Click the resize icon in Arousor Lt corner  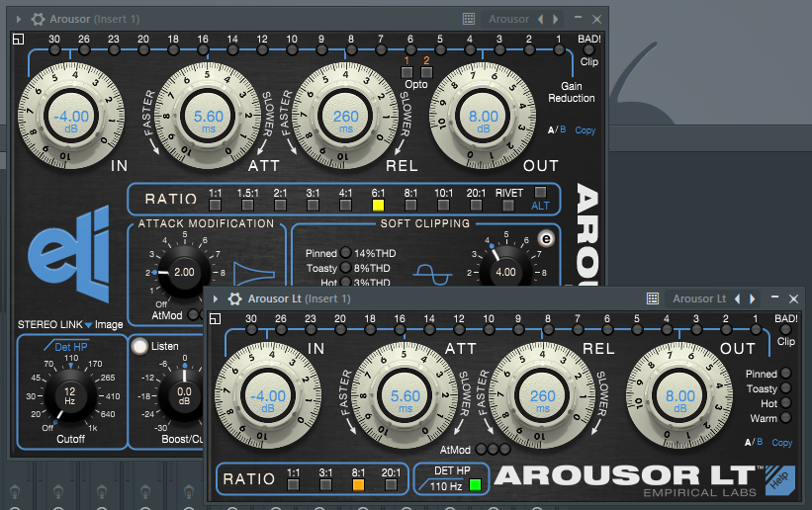point(215,318)
